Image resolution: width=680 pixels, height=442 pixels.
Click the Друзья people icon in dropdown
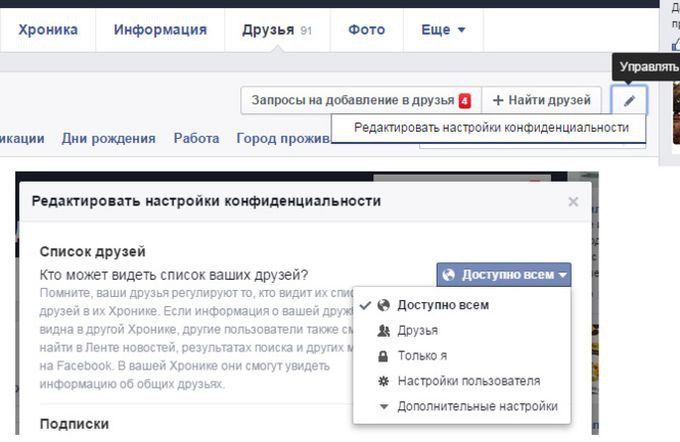[383, 331]
